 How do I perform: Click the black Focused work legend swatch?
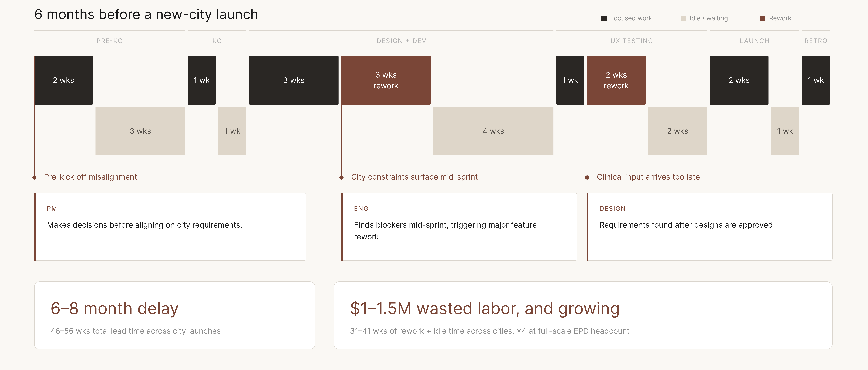tap(604, 18)
